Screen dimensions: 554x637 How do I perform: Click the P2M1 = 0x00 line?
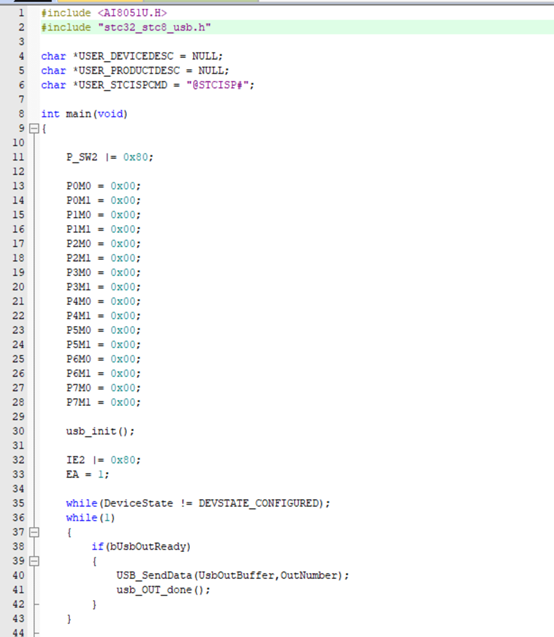click(104, 258)
